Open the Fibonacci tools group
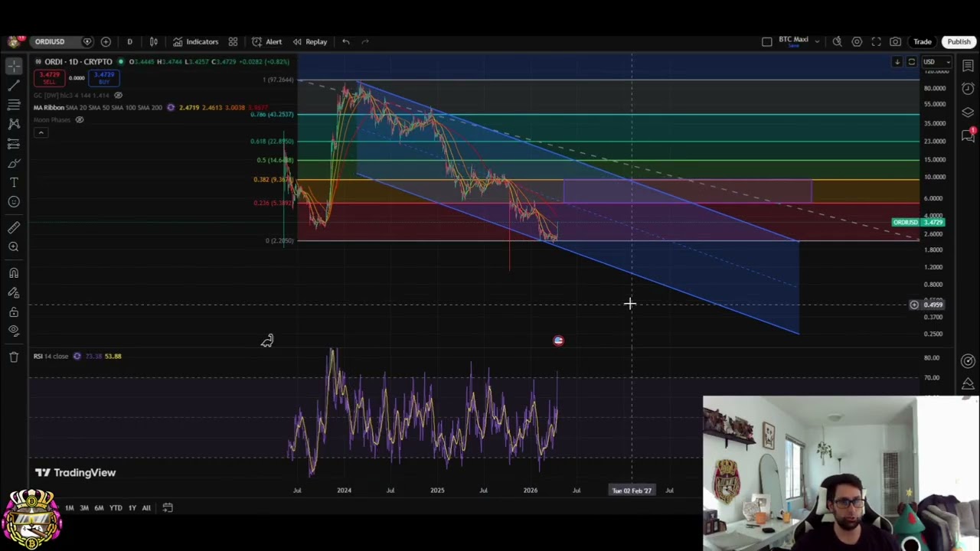This screenshot has width=980, height=551. coord(14,105)
